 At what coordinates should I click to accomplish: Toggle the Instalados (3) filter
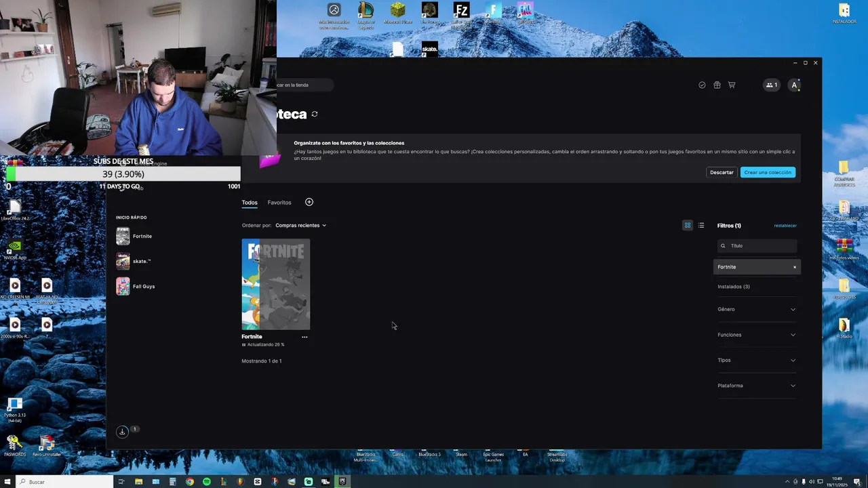pos(734,287)
